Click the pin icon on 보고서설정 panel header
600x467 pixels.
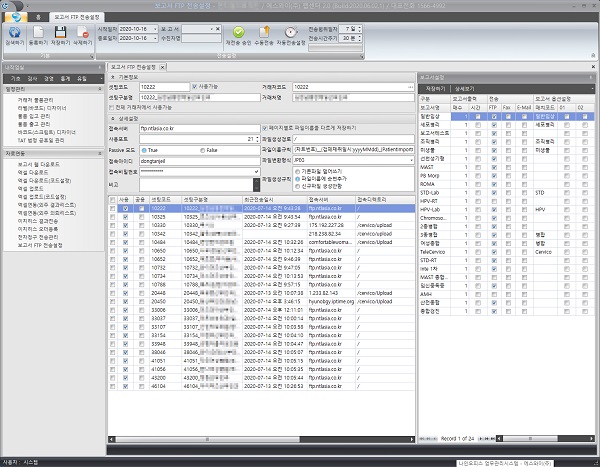pyautogui.click(x=592, y=78)
